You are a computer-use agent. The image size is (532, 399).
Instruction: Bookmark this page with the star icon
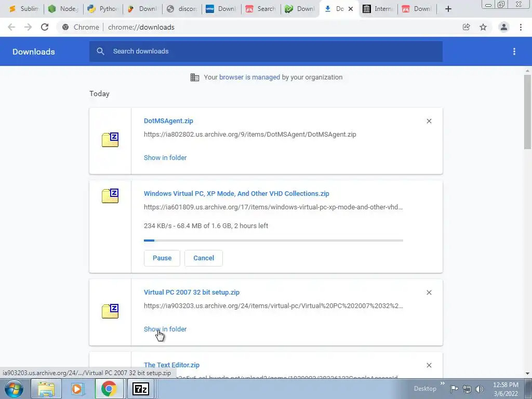(483, 27)
